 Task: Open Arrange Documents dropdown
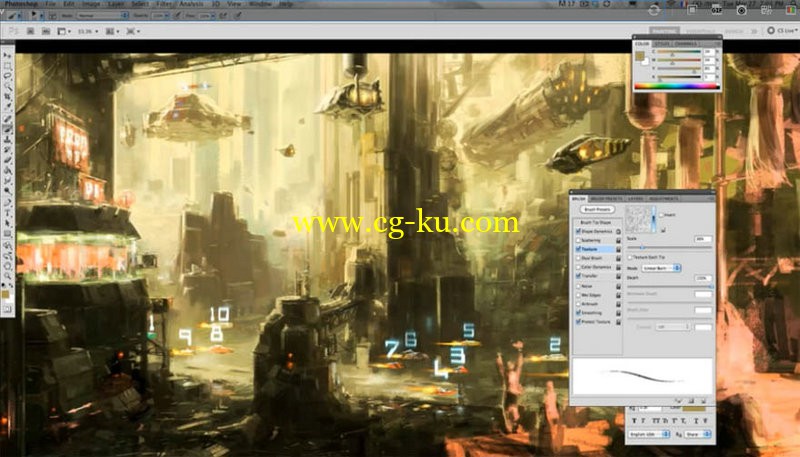click(112, 31)
